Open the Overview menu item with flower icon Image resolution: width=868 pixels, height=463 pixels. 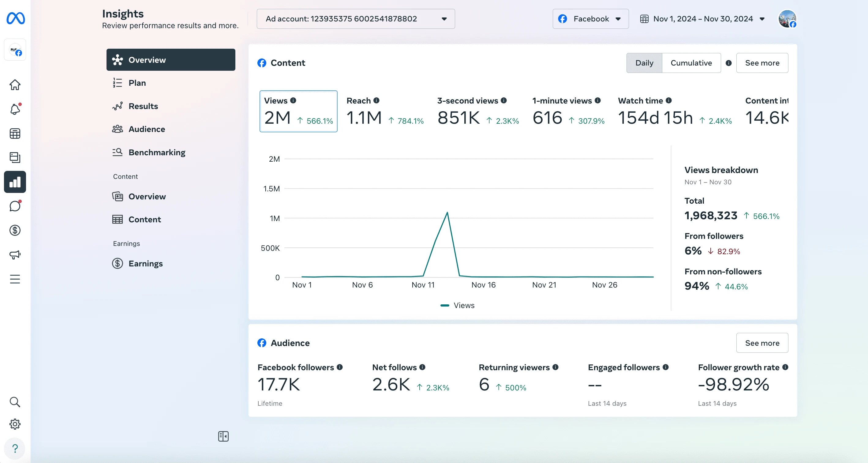171,60
